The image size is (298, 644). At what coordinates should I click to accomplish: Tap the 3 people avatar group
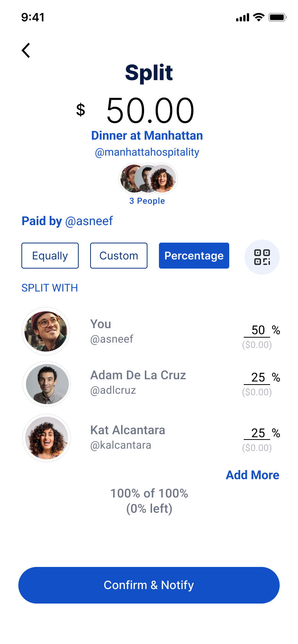point(148,179)
